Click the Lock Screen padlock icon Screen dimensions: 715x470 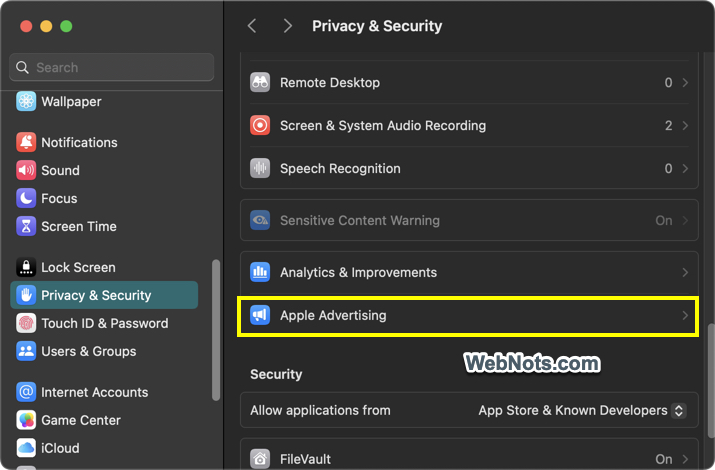tap(26, 267)
